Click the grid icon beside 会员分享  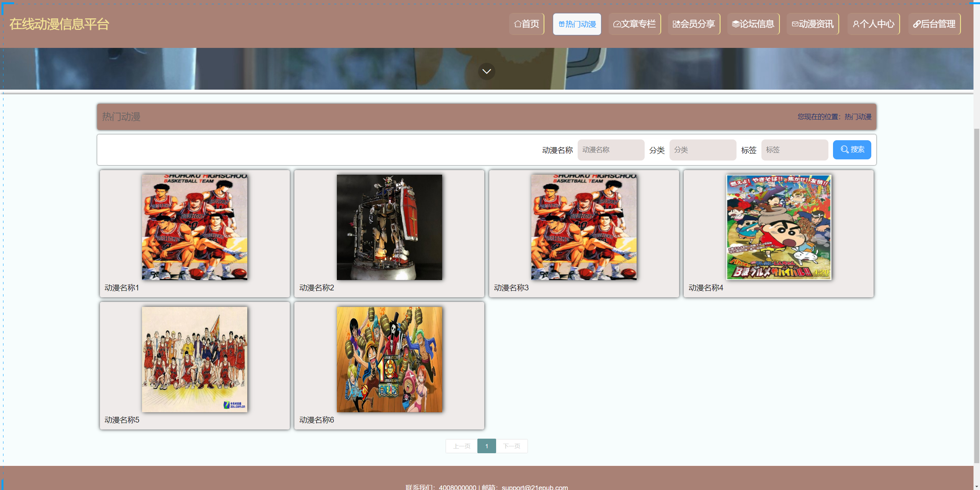coord(676,24)
